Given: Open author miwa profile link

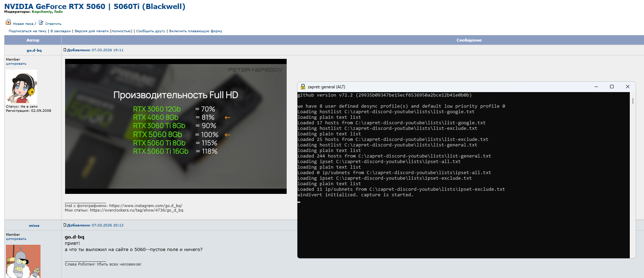Looking at the screenshot, I should coord(34,225).
